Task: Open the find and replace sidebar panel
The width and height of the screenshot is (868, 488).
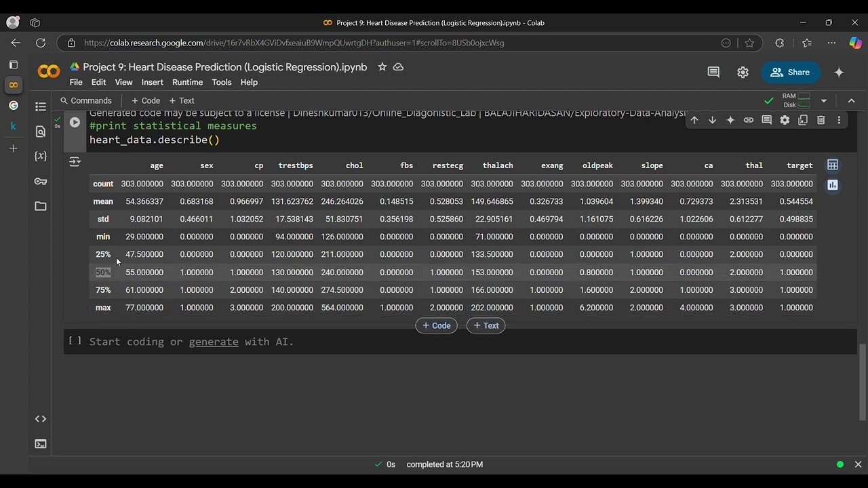Action: tap(41, 131)
